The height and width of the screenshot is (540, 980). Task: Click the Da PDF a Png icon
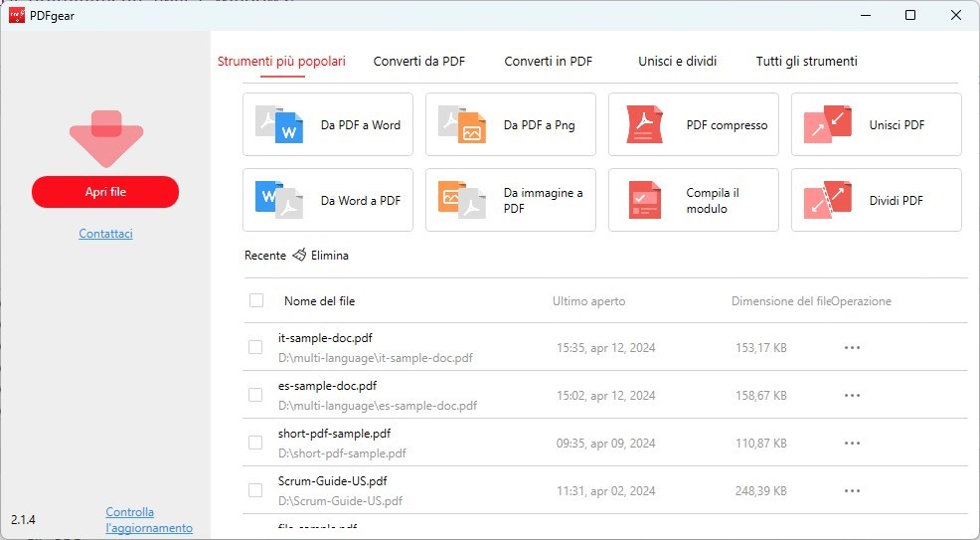pyautogui.click(x=462, y=124)
